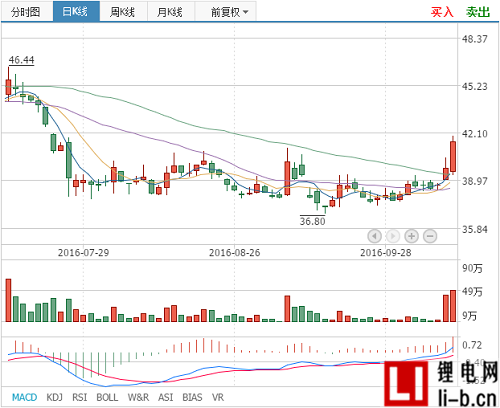Image resolution: width=500 pixels, height=408 pixels.
Task: Click the 9万 volume axis label
Action: 470,316
